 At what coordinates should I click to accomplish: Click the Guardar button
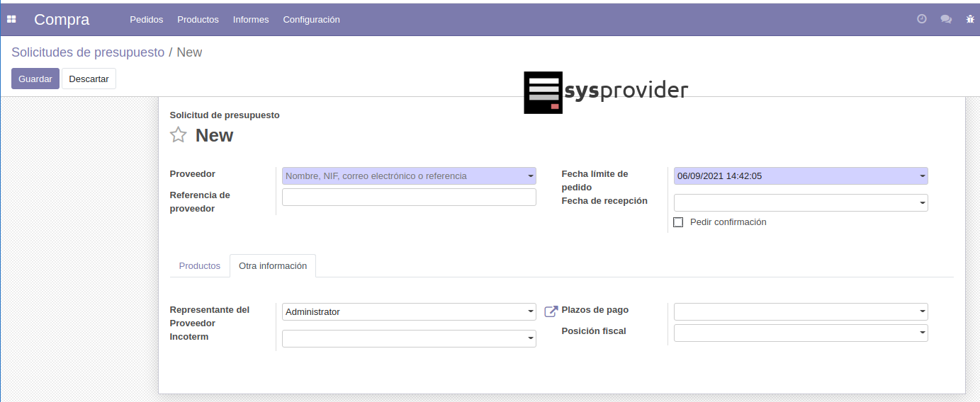coord(35,79)
